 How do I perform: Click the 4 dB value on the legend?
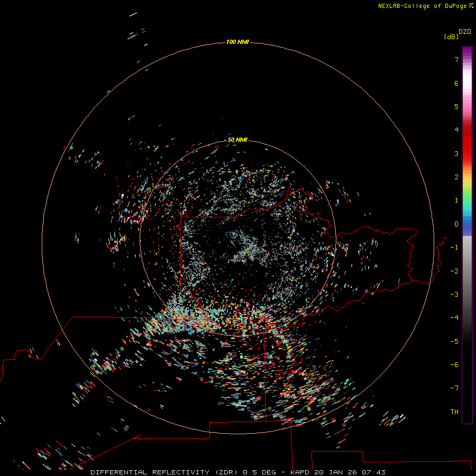(456, 130)
